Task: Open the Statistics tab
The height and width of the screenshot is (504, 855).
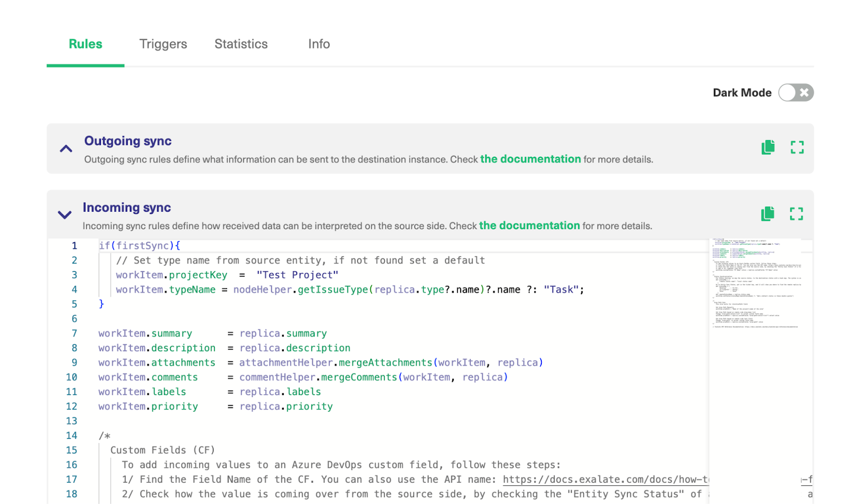Action: (241, 44)
